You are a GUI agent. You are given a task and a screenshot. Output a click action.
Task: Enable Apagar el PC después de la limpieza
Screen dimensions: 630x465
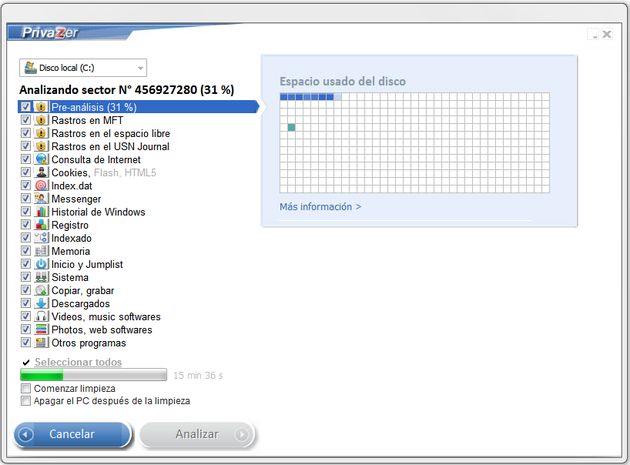[26, 401]
